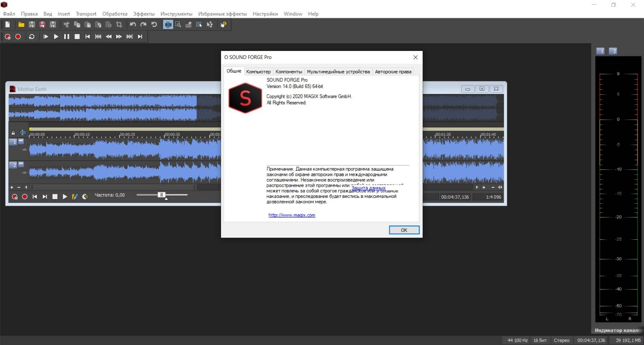644x345 pixels.
Task: Click Arm and Record in the main transport bar
Action: click(8, 37)
